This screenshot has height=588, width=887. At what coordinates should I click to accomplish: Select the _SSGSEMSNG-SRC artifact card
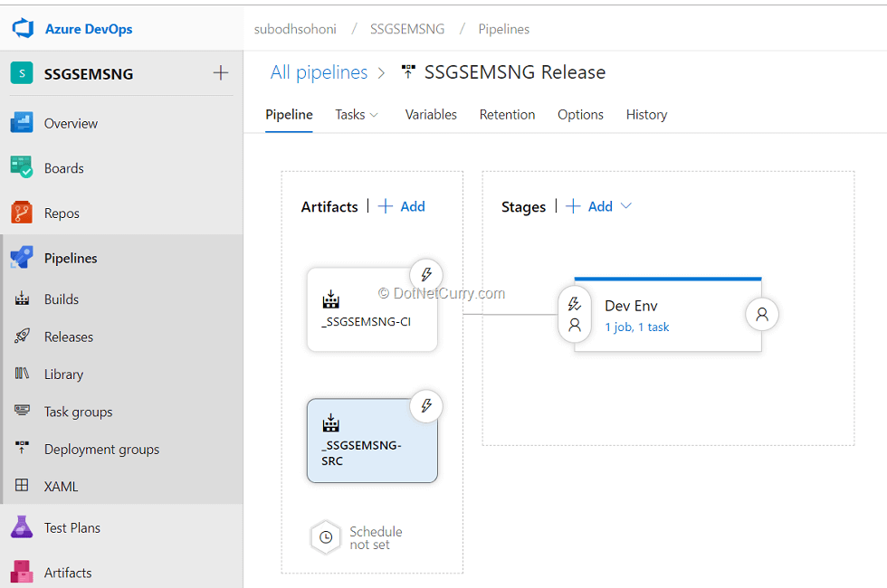click(x=372, y=441)
